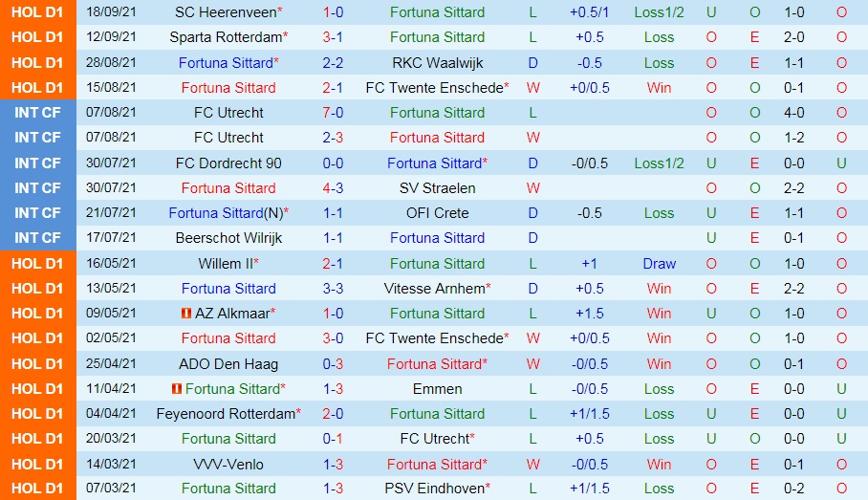Open the 4-3 score against SV Straelen

(334, 188)
